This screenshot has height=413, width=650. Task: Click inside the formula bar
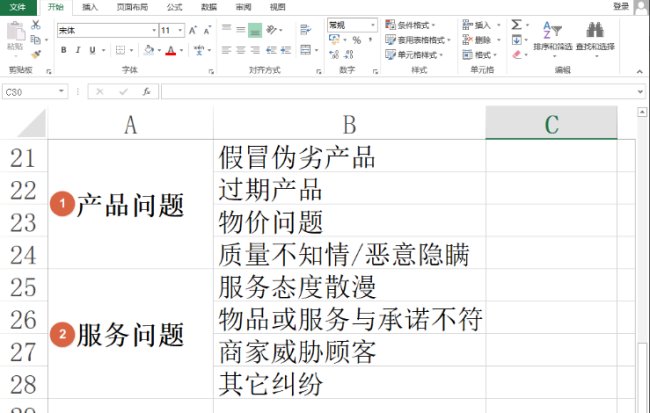click(x=398, y=92)
